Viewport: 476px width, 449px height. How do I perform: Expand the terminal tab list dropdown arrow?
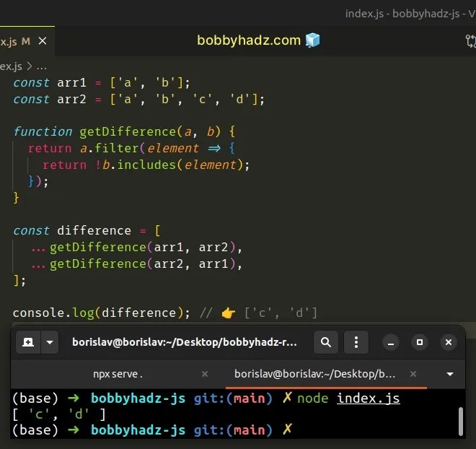point(450,374)
